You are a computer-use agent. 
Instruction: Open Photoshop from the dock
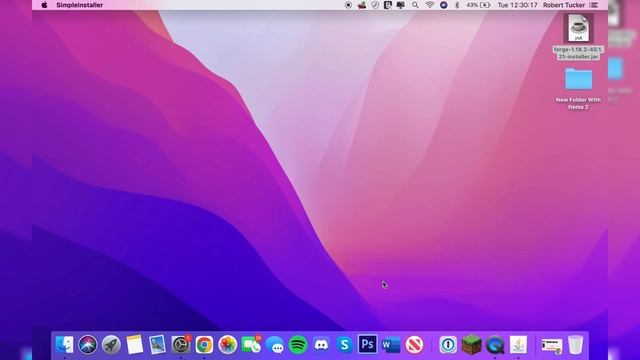click(x=367, y=345)
